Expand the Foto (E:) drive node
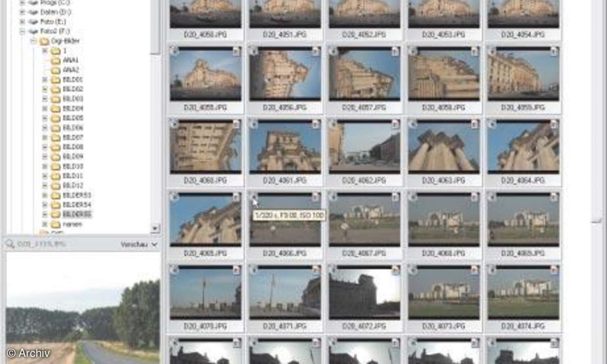The width and height of the screenshot is (607, 364). click(22, 22)
